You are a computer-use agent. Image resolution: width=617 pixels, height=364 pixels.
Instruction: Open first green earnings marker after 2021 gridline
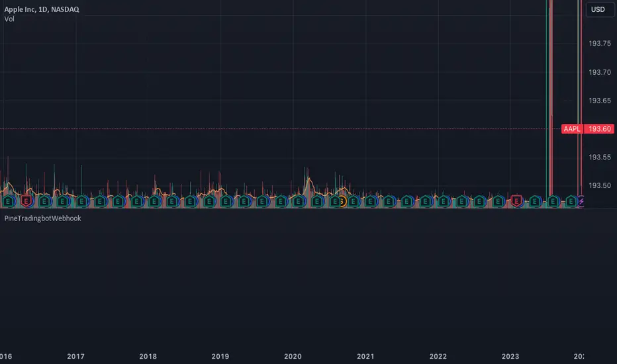(371, 201)
